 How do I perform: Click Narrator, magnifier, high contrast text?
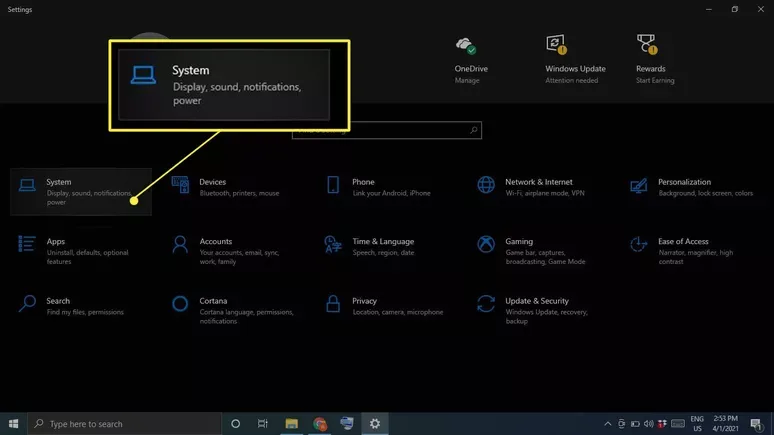coord(696,257)
